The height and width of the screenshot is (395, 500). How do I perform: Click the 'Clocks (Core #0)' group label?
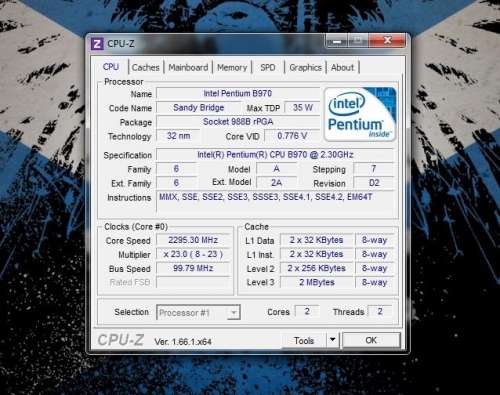point(136,227)
